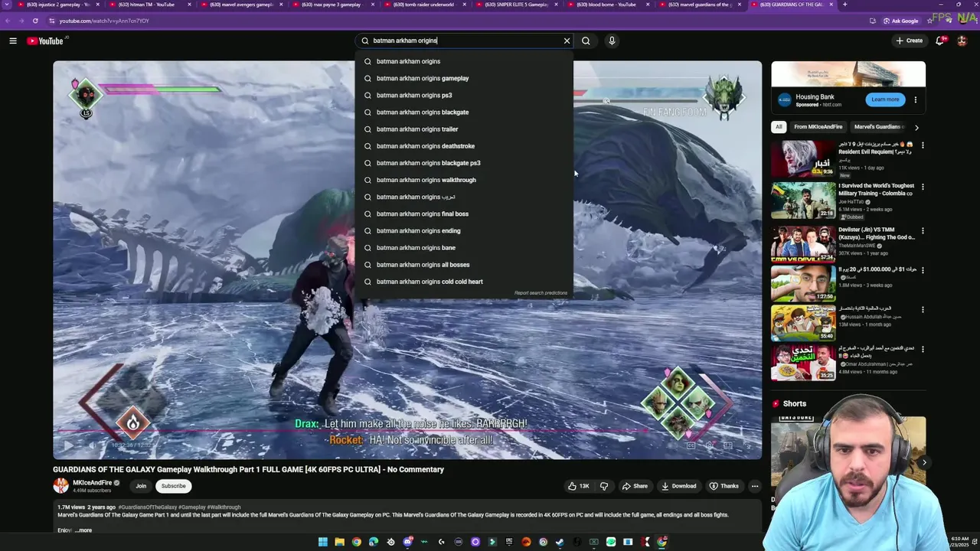Select suggestion 'batman arkham origins blackgate'

464,112
